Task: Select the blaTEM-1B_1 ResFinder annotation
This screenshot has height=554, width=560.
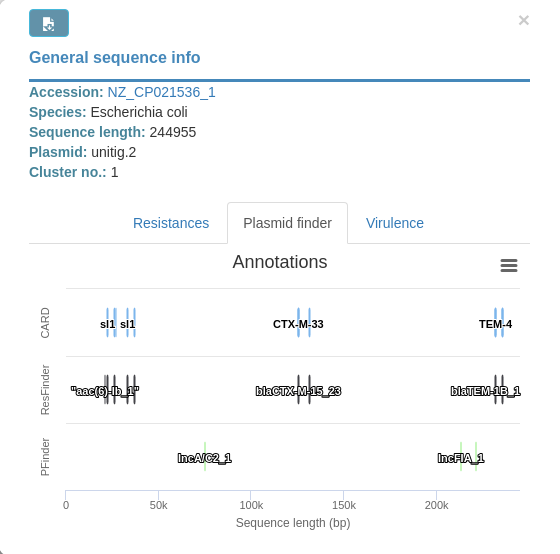Action: tap(485, 391)
